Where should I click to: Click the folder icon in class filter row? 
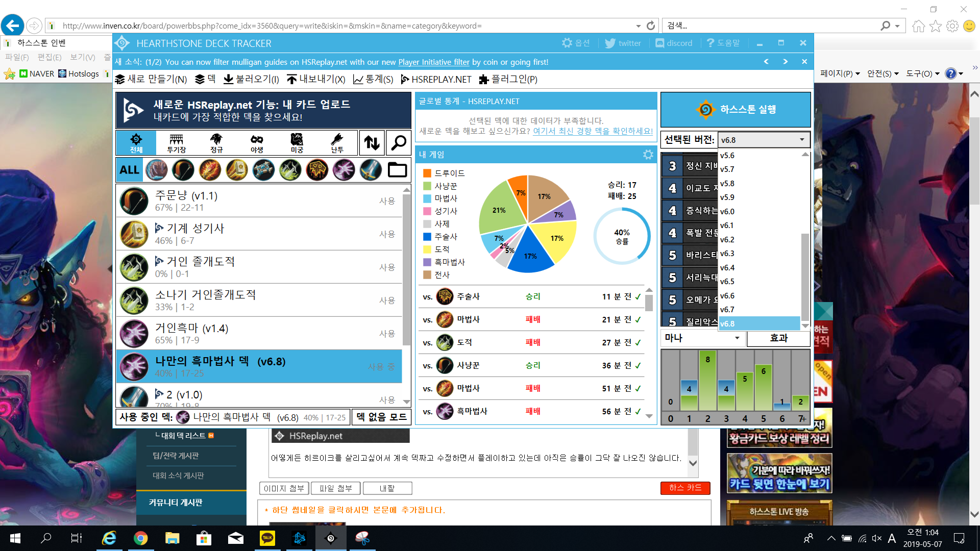point(397,170)
